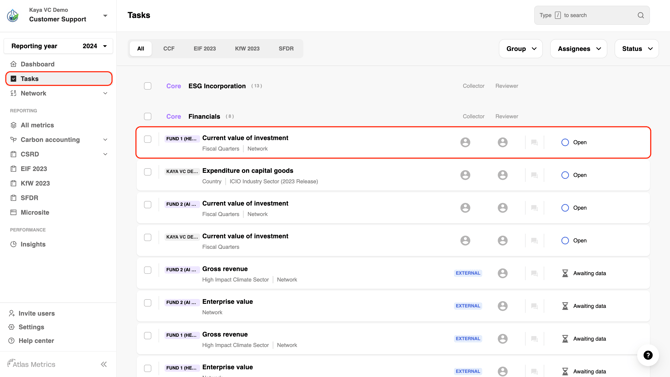The width and height of the screenshot is (670, 377).
Task: Check Kaya VC Current value of investment task
Action: [148, 237]
